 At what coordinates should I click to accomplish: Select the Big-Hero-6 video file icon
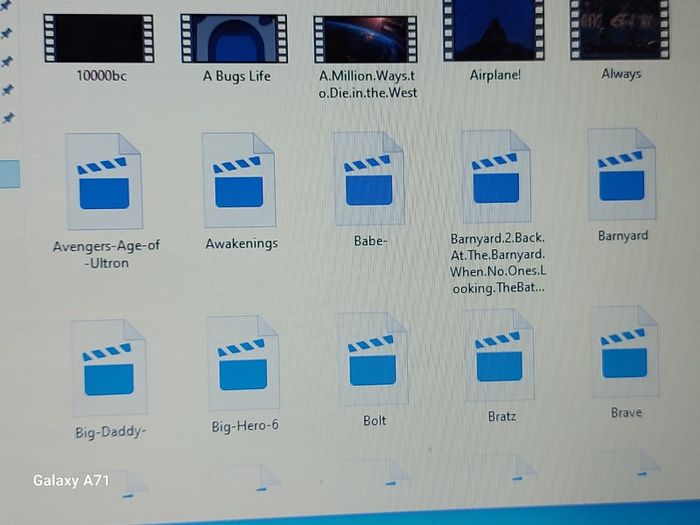click(243, 363)
